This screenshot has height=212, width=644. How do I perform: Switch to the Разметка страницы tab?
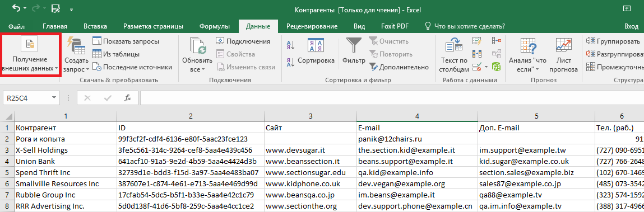coord(153,26)
